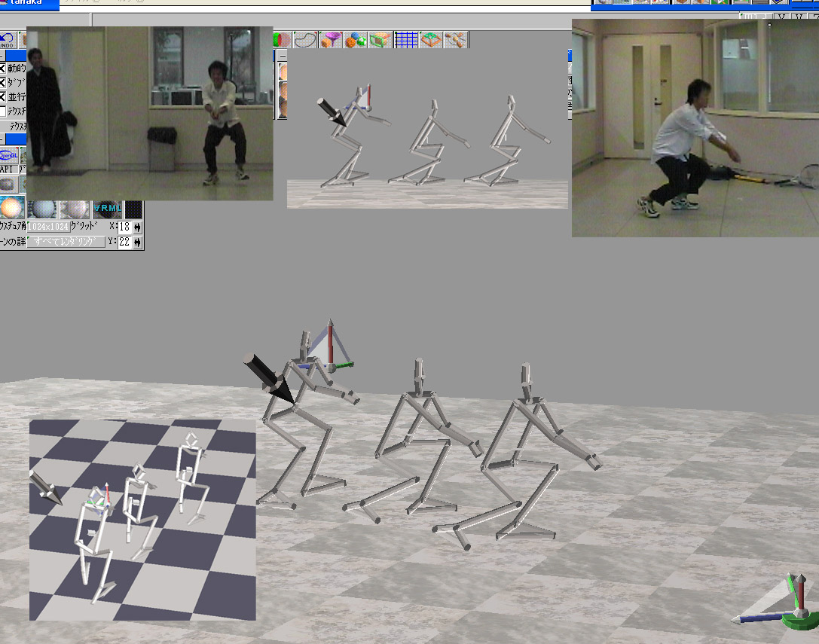Uncheck the 動的 checkbox

click(x=2, y=68)
